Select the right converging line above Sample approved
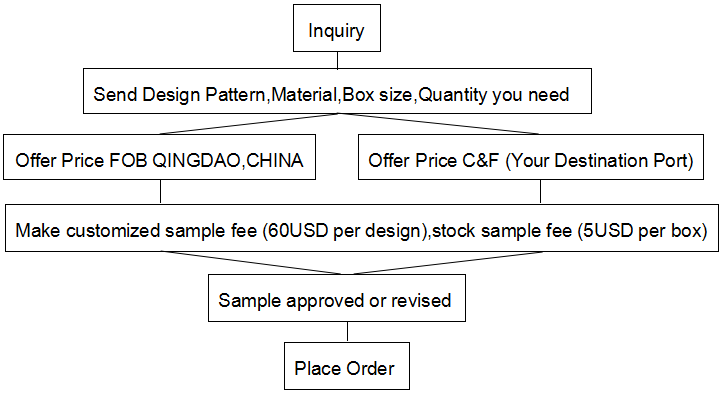The height and width of the screenshot is (402, 722). click(x=448, y=262)
